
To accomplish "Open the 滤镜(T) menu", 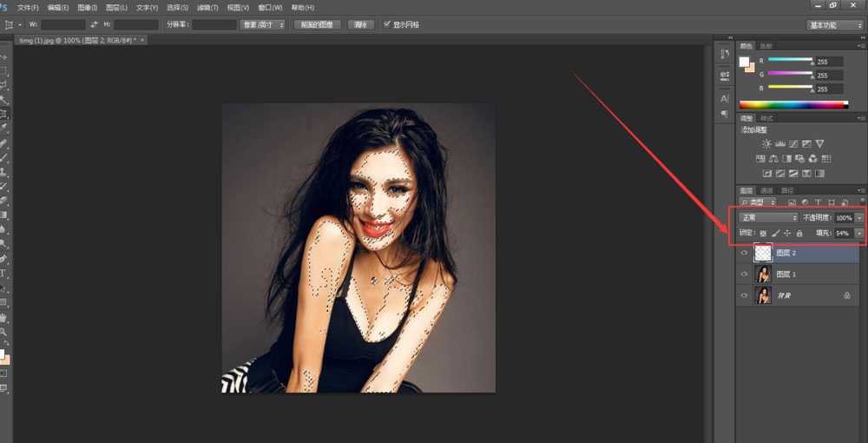I will pyautogui.click(x=207, y=8).
